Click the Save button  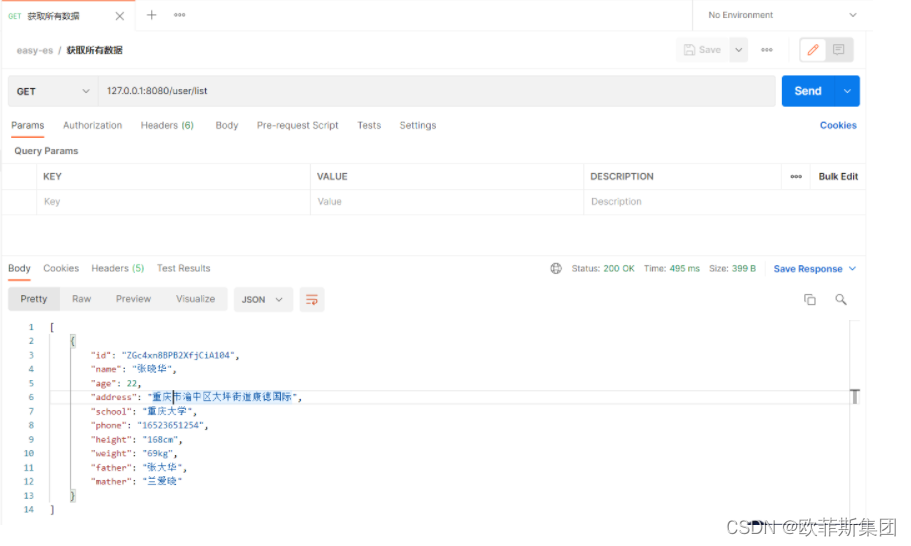pos(702,50)
